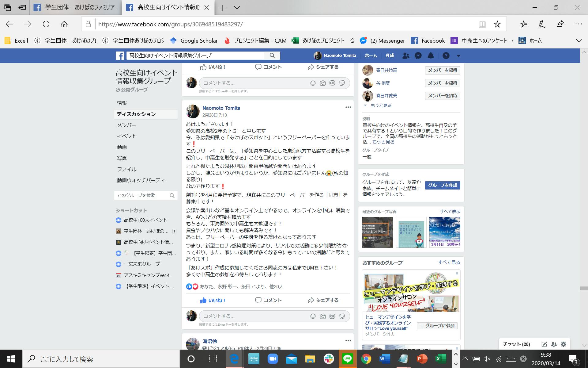Open three-dot options on Naomoto Tomita's post
588x368 pixels.
(x=348, y=107)
